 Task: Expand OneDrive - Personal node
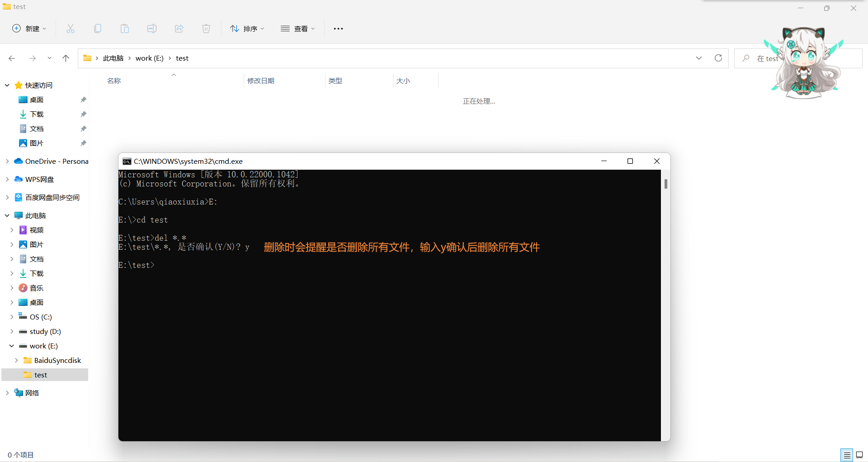tap(7, 161)
